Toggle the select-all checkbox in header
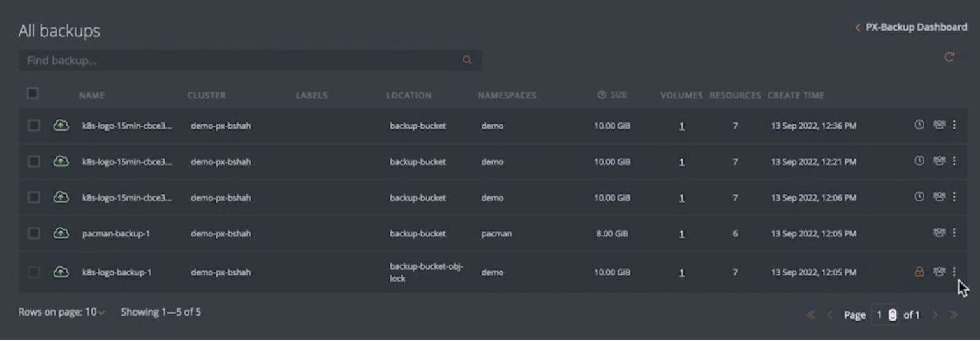 [33, 94]
